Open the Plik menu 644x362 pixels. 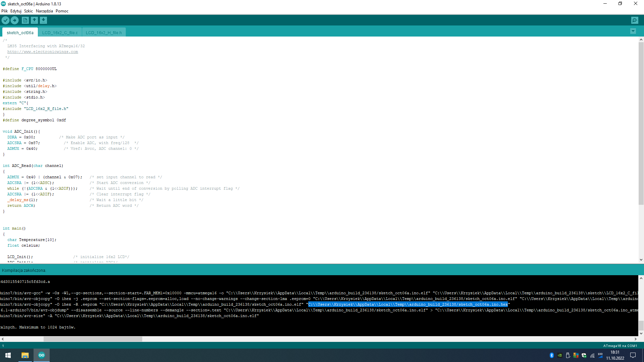(x=4, y=11)
